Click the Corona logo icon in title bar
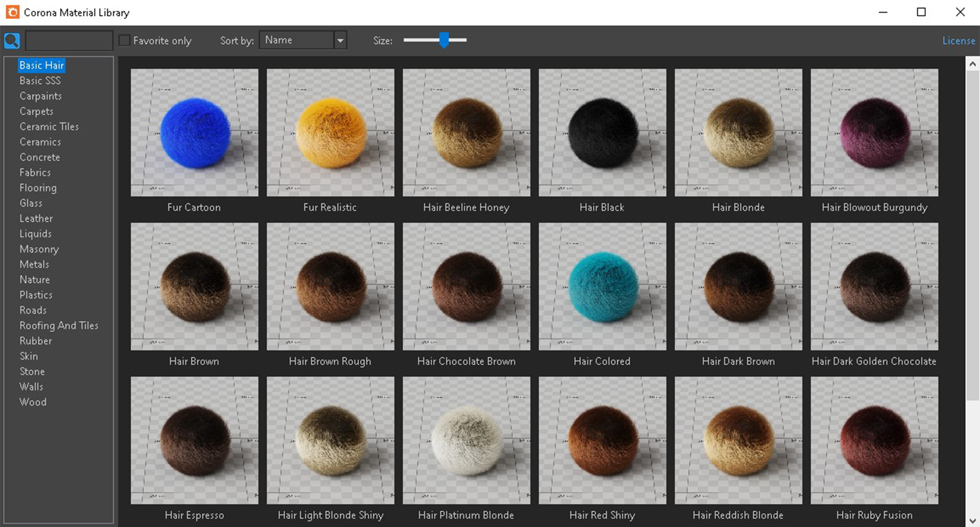Image resolution: width=980 pixels, height=527 pixels. pos(12,12)
